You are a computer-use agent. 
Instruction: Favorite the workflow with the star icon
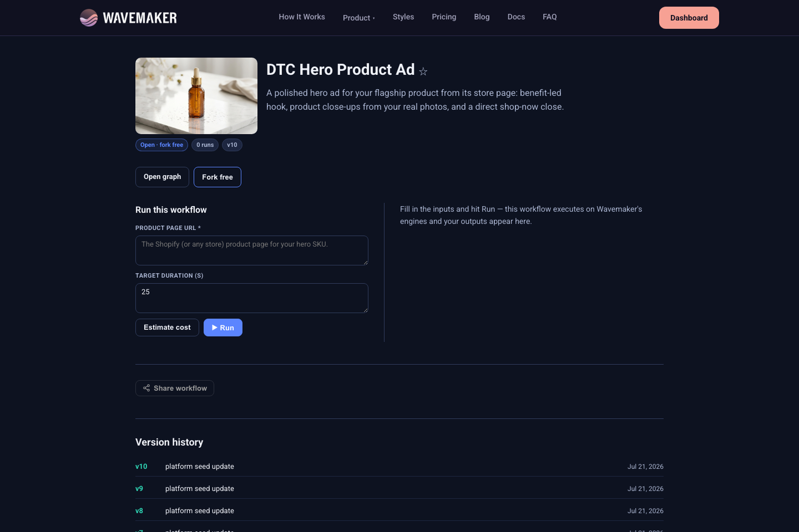click(423, 71)
